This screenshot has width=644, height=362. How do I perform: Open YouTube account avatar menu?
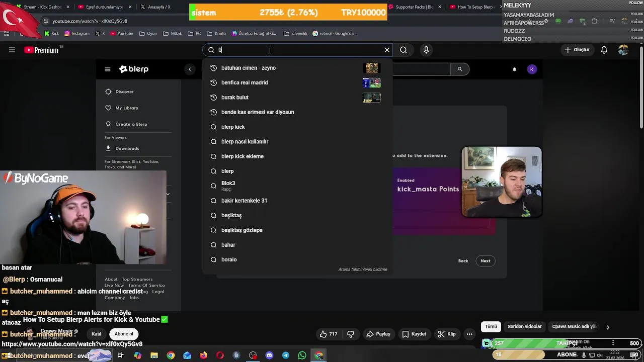click(x=623, y=50)
